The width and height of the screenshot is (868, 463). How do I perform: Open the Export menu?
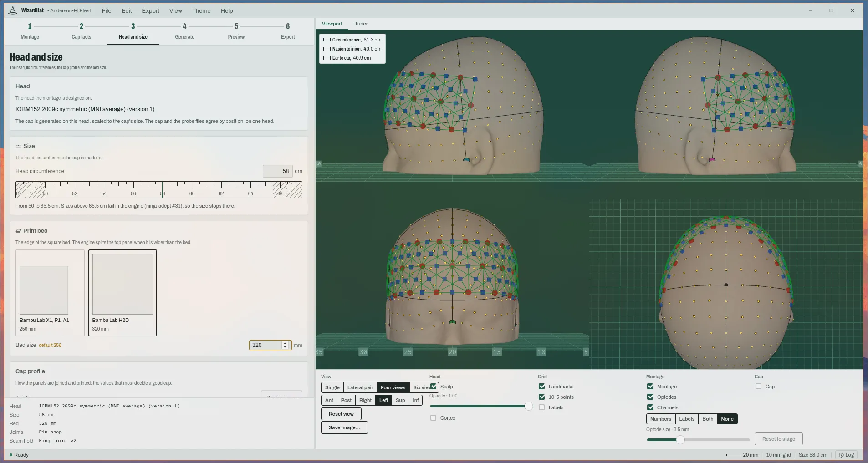coord(151,11)
